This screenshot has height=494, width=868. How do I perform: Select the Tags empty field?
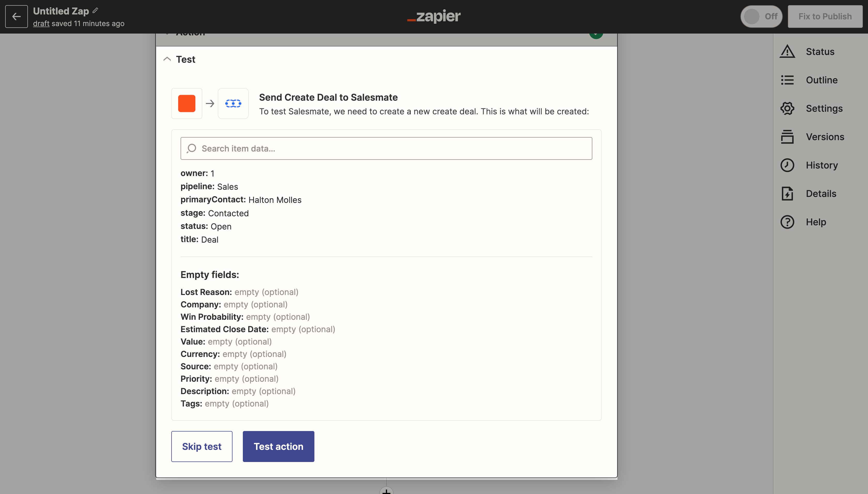click(224, 403)
